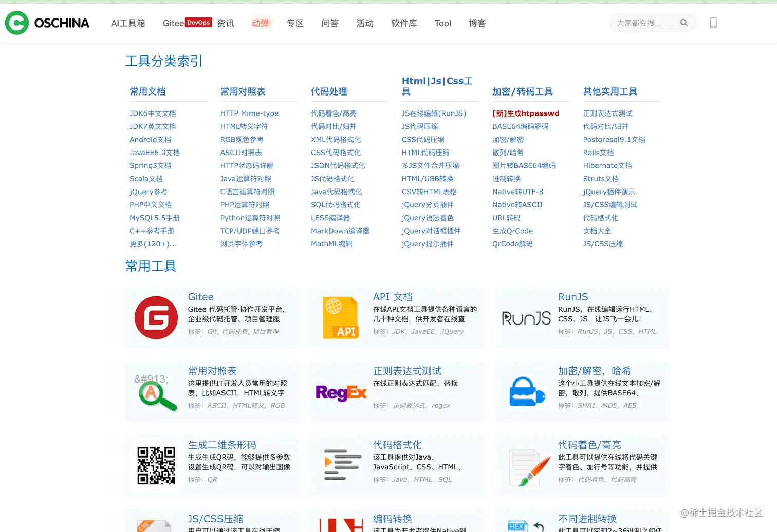Open 软件库 in the top navigation
The width and height of the screenshot is (777, 532).
(x=404, y=23)
